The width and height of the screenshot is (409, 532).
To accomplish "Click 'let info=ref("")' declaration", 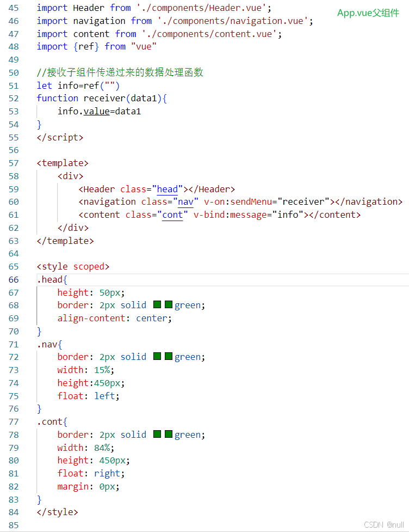I will (x=78, y=85).
